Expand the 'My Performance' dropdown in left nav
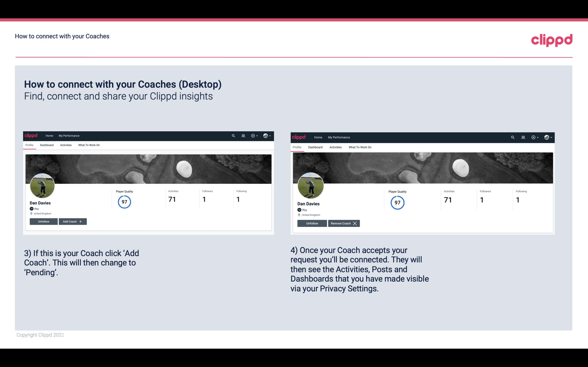This screenshot has width=588, height=367. [x=68, y=135]
